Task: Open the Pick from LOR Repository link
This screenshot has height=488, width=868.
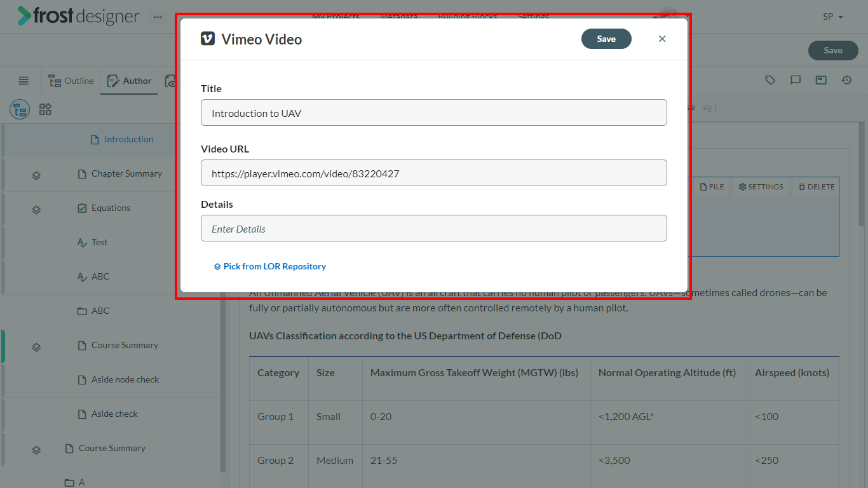Action: 269,266
